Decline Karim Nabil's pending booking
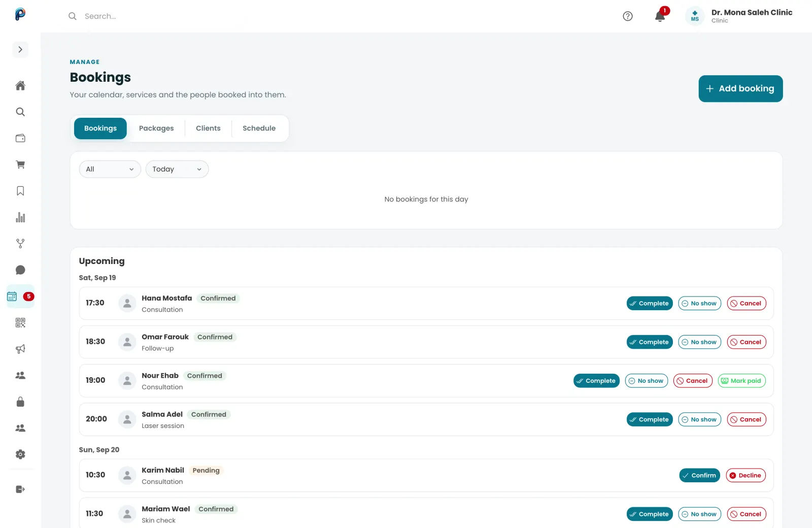 click(x=746, y=476)
